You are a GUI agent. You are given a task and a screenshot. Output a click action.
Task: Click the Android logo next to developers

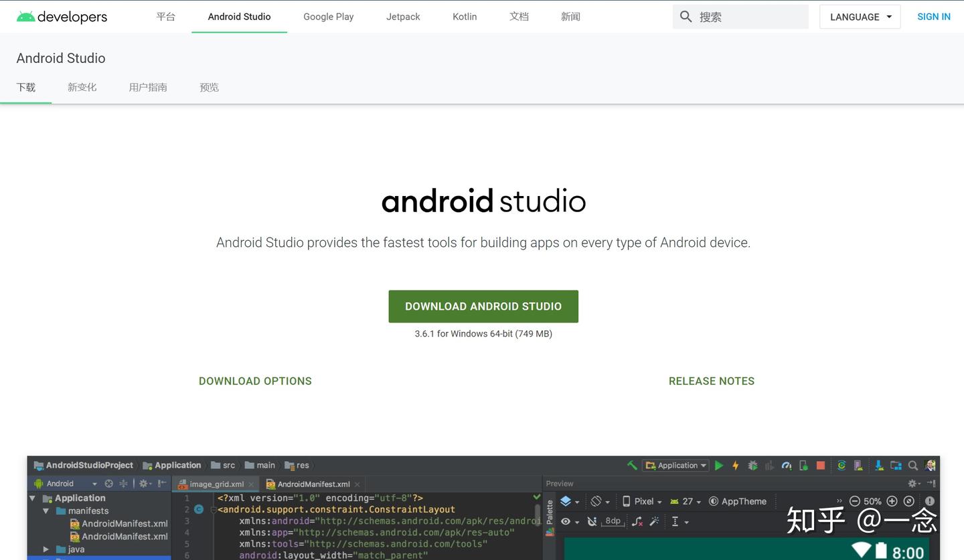pyautogui.click(x=25, y=17)
